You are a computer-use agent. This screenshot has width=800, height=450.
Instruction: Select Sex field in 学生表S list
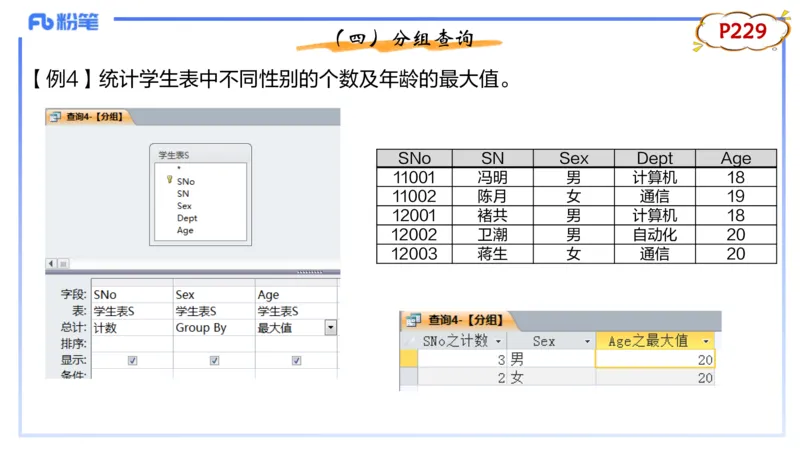click(184, 206)
